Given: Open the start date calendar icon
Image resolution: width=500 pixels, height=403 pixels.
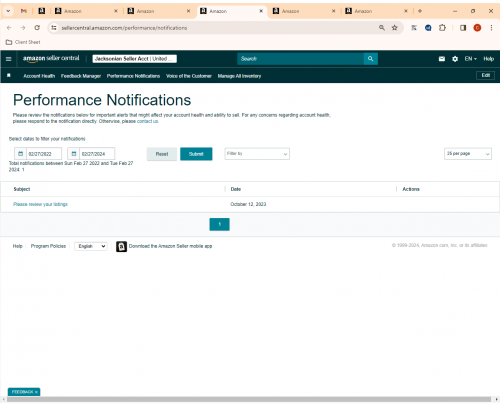Looking at the screenshot, I should pyautogui.click(x=21, y=154).
